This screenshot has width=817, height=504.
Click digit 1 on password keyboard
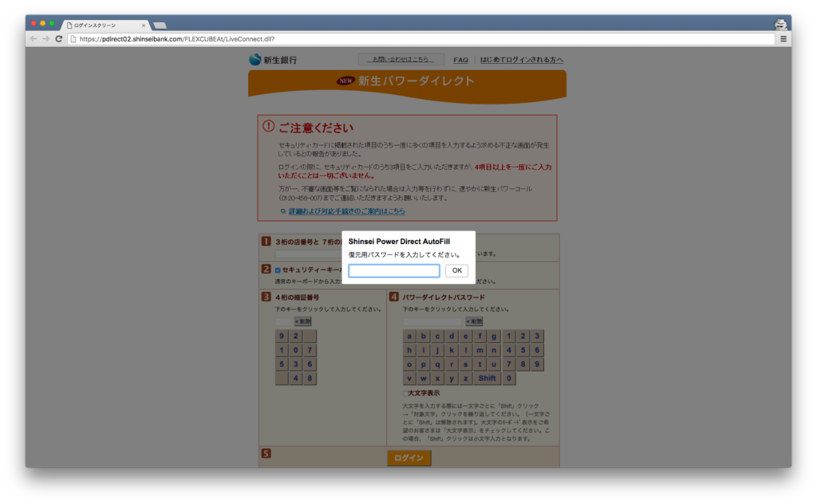coord(509,336)
